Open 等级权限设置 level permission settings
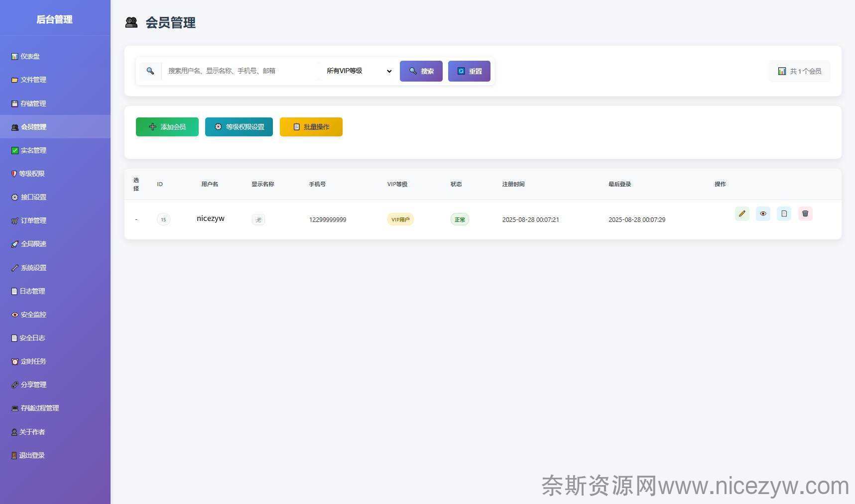The image size is (855, 504). tap(239, 127)
